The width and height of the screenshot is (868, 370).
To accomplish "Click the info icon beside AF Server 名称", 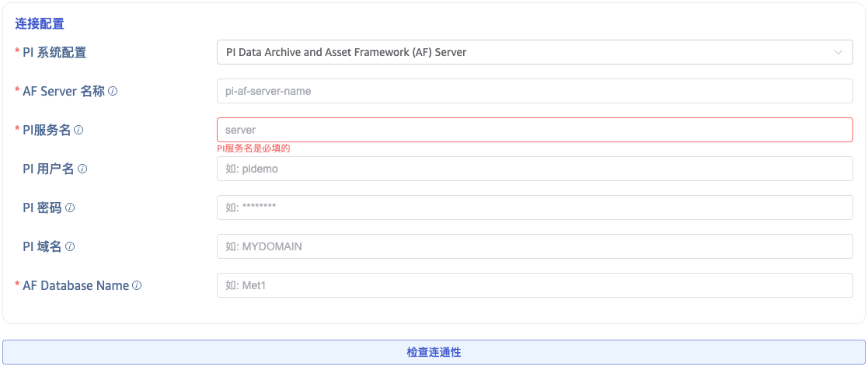I will (x=113, y=91).
